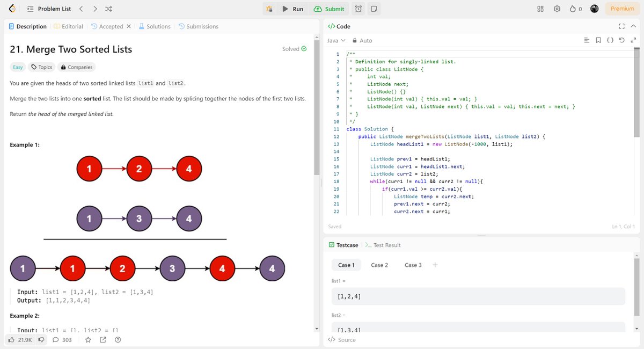
Task: Start the timer with the clock icon
Action: [x=360, y=9]
